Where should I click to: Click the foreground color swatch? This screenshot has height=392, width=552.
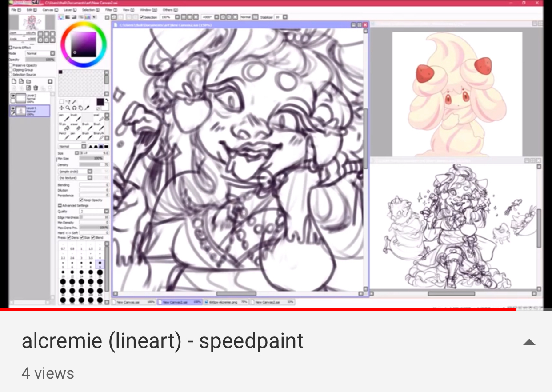[x=100, y=101]
